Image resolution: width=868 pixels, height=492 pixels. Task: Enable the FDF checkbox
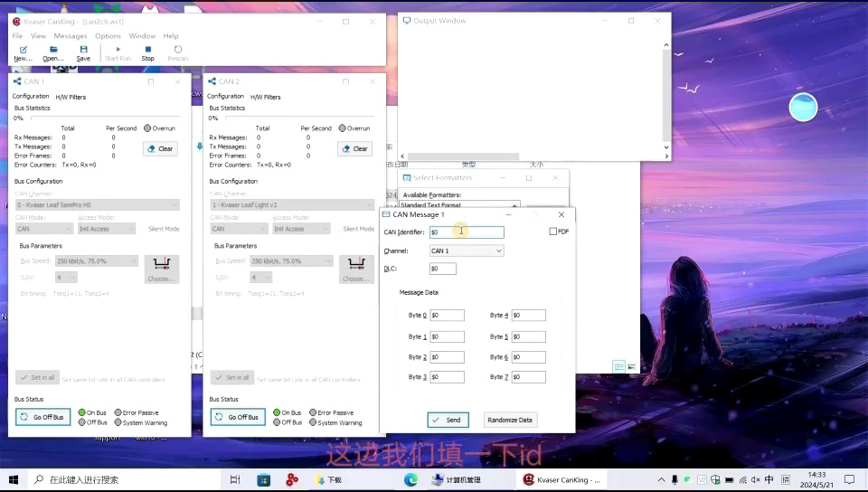tap(553, 232)
